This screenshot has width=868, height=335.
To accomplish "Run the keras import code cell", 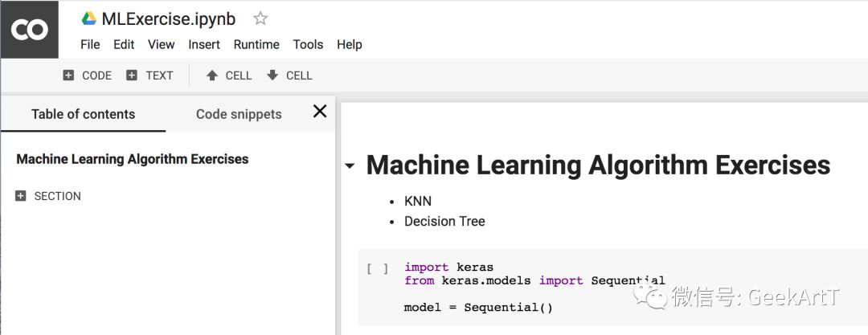I will [378, 269].
